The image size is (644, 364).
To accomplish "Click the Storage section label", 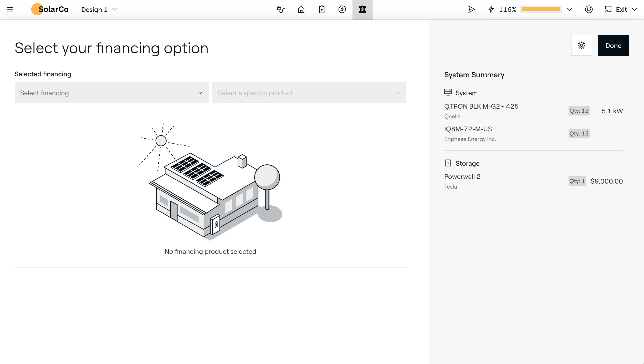I will pyautogui.click(x=467, y=163).
